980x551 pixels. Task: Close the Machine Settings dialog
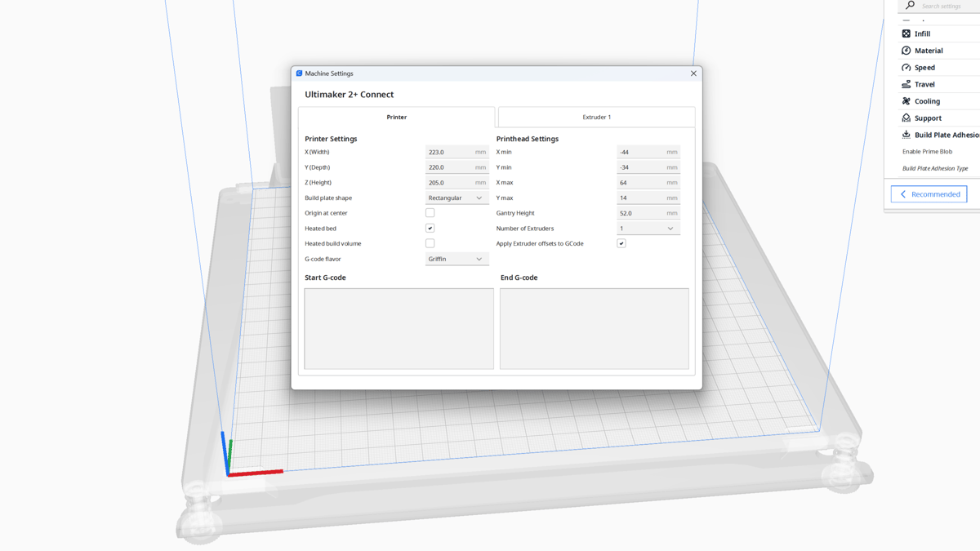click(693, 73)
